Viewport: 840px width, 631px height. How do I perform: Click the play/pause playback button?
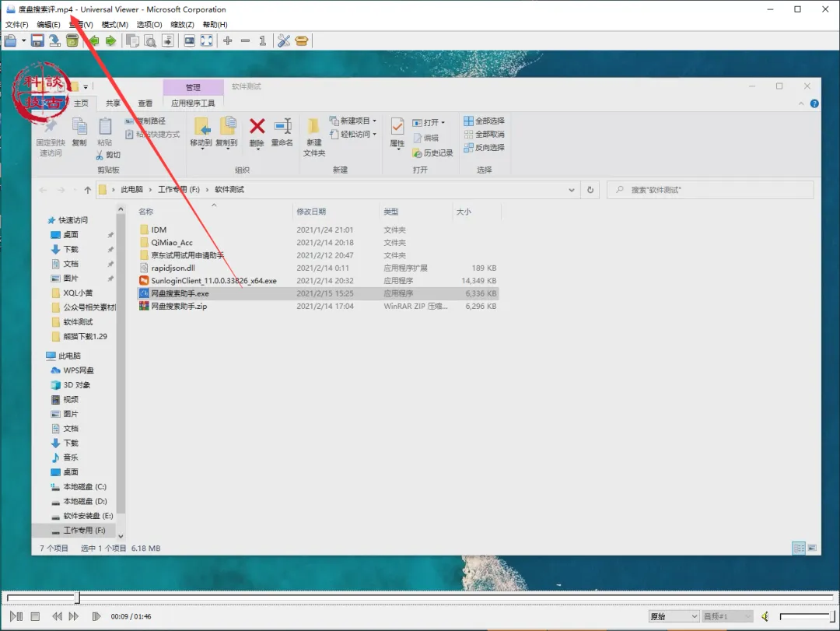pos(16,616)
